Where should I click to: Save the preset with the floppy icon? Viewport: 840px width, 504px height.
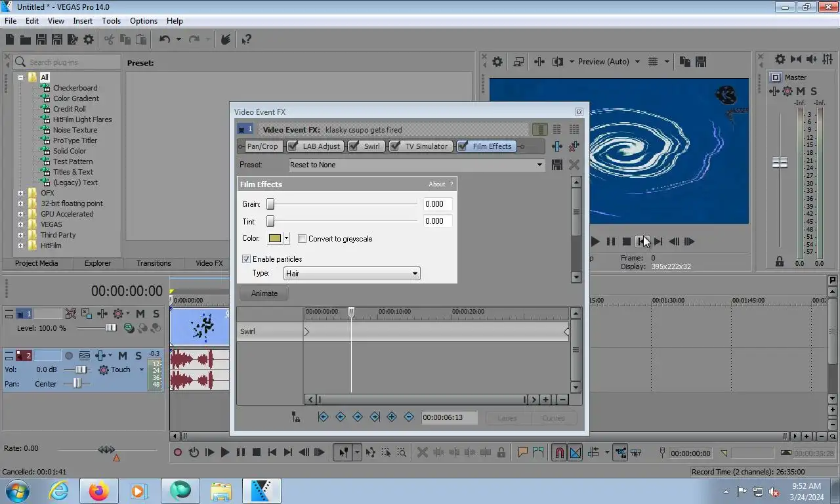557,165
